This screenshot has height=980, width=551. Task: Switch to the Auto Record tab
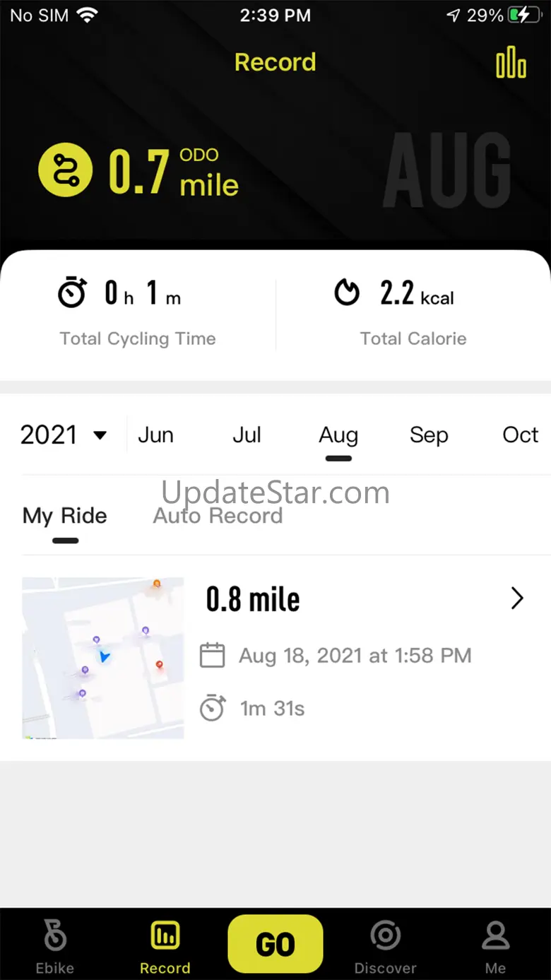point(218,516)
